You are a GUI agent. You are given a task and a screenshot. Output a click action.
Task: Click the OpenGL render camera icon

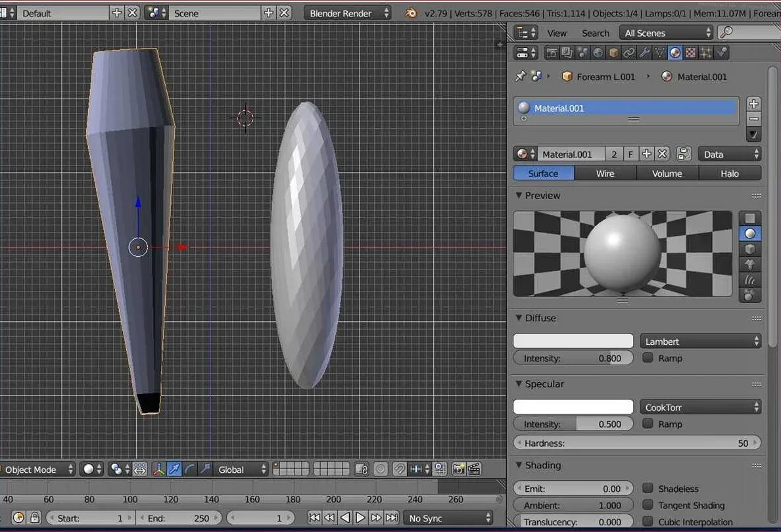coord(459,469)
